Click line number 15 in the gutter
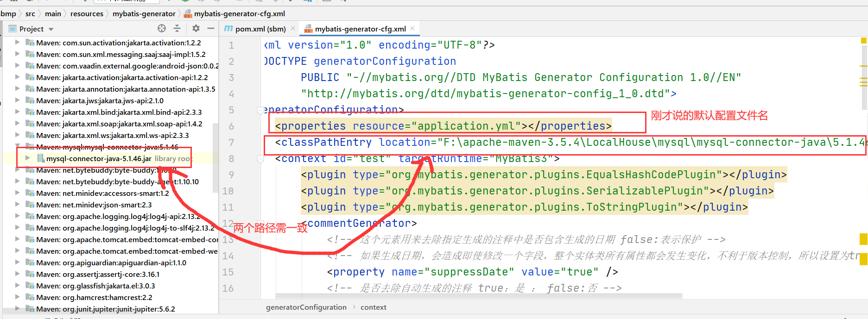This screenshot has height=319, width=868. pos(228,272)
